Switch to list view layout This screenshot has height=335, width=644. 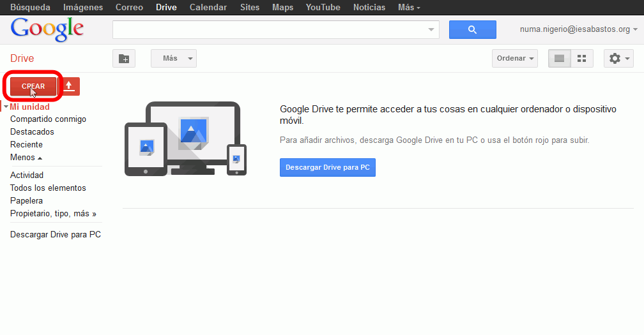(559, 59)
